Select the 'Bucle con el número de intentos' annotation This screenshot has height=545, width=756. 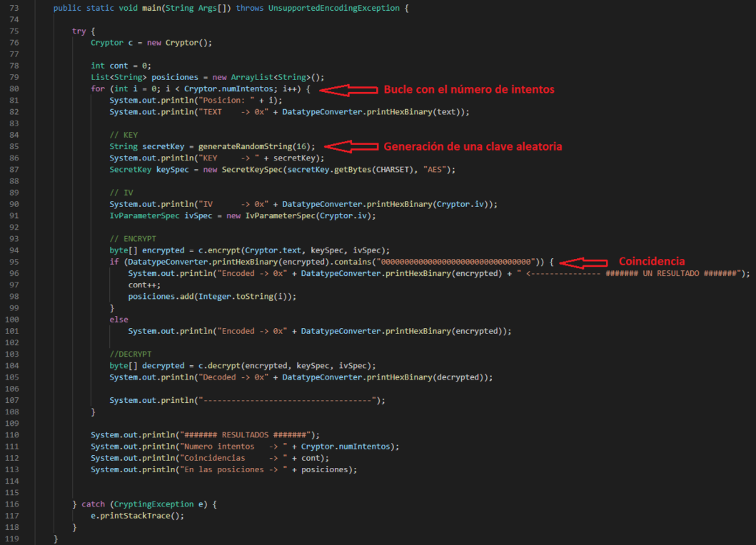pyautogui.click(x=468, y=90)
